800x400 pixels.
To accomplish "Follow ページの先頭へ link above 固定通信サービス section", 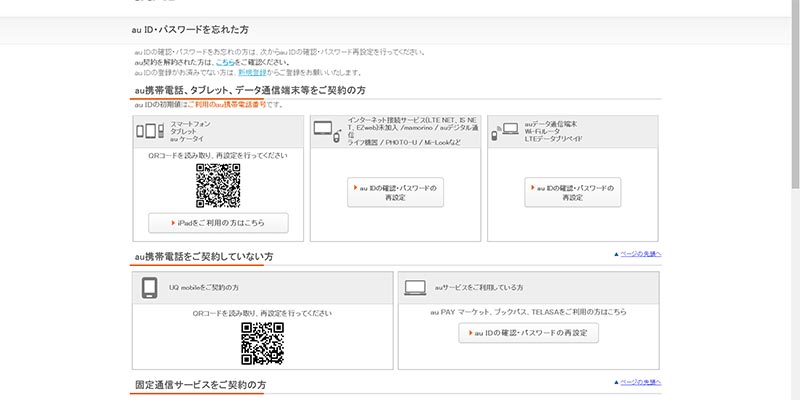I will point(637,382).
